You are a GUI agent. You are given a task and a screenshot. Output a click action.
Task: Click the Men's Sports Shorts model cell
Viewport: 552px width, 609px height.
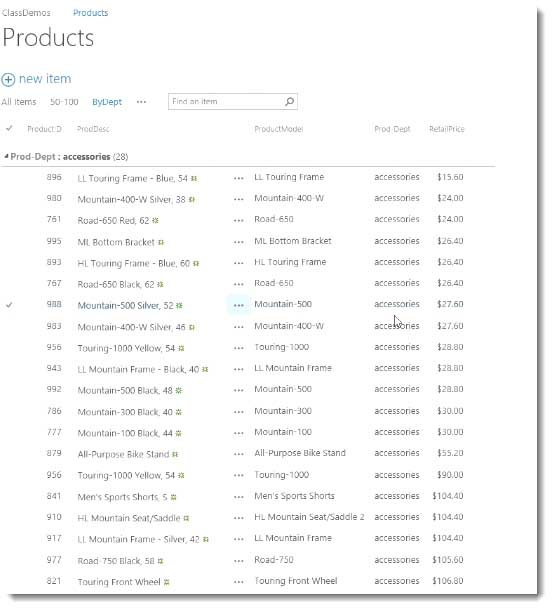294,496
